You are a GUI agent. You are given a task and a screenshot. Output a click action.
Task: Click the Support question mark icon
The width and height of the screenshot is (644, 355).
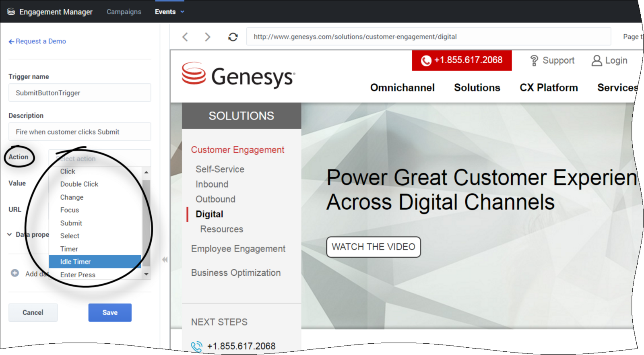tap(534, 60)
